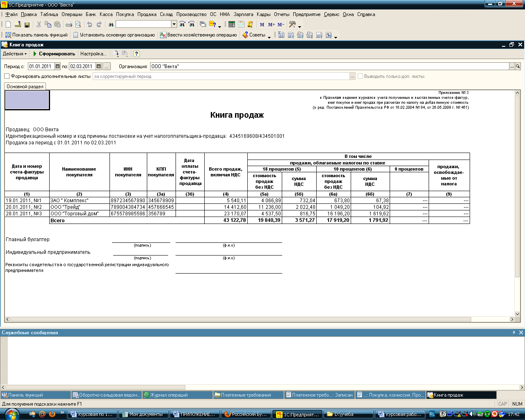
Task: Open the Calendar icon
Action: pos(241,25)
